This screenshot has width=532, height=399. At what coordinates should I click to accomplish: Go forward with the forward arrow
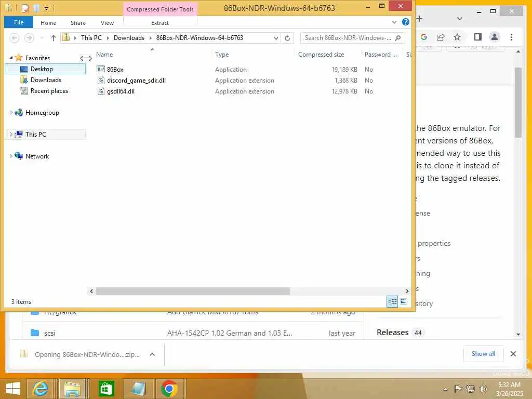(30, 37)
